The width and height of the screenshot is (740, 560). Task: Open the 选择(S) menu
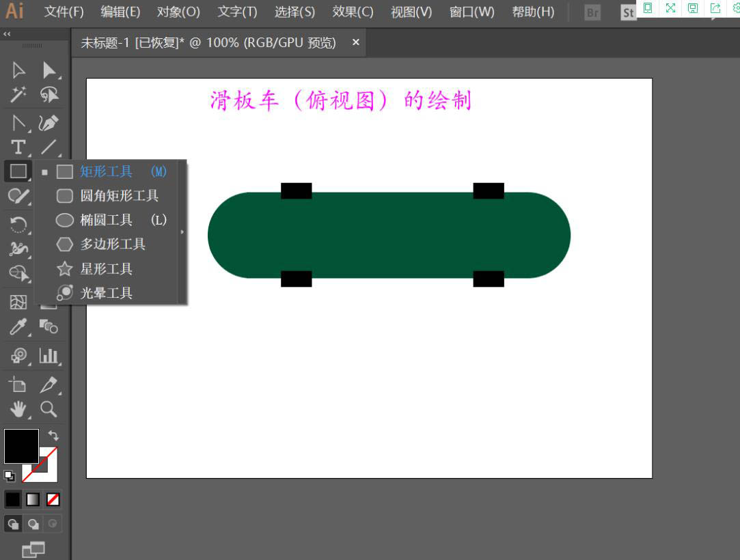pos(295,12)
